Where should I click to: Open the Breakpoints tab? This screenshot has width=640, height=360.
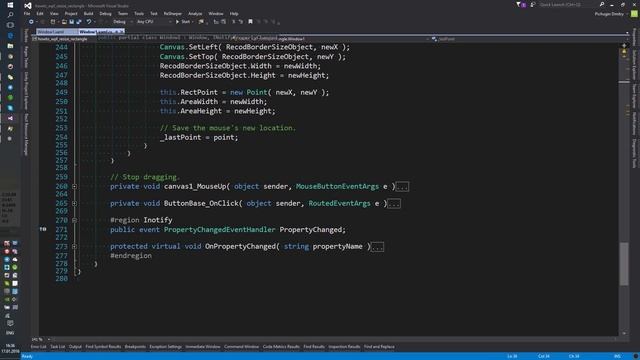[x=135, y=347]
